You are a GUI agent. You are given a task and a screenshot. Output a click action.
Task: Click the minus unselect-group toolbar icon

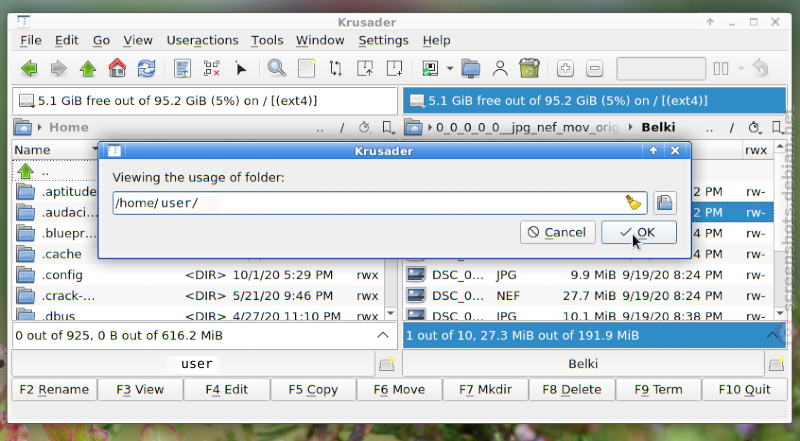coord(594,68)
